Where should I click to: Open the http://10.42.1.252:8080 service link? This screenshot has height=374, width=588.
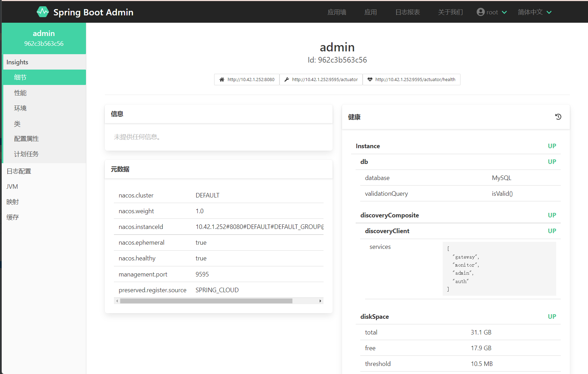251,80
